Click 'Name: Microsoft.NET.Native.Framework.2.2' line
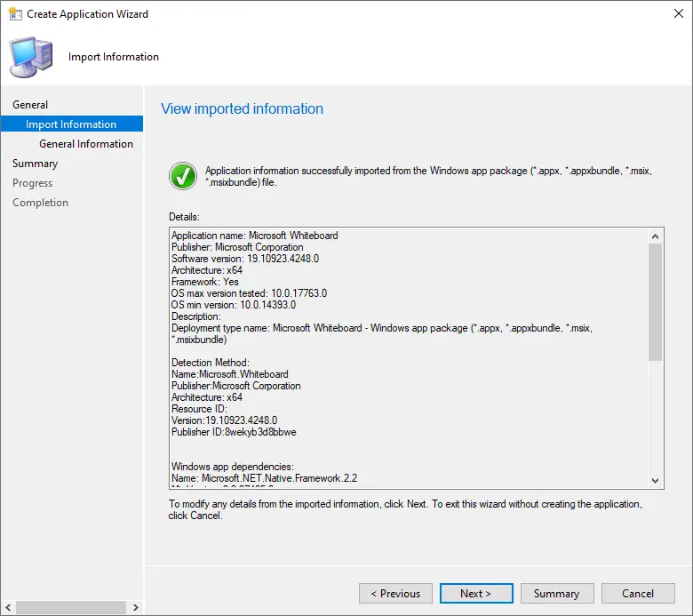 (x=264, y=478)
